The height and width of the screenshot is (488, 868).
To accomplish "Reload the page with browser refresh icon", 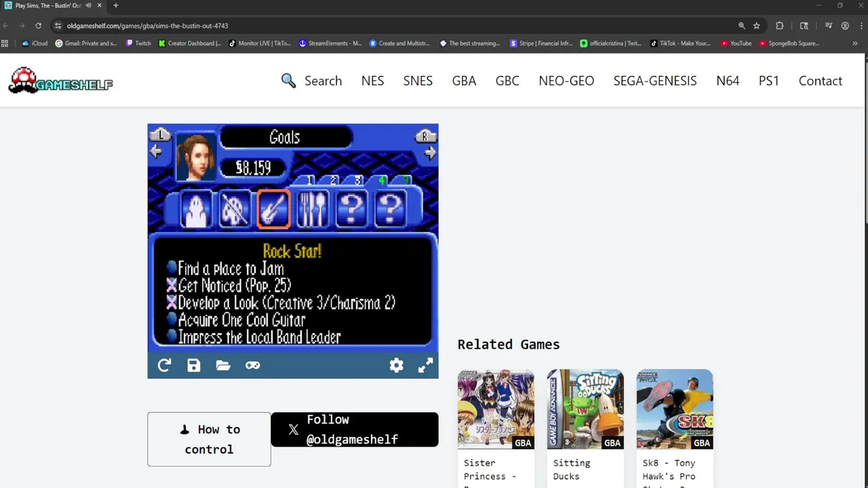I will click(38, 26).
